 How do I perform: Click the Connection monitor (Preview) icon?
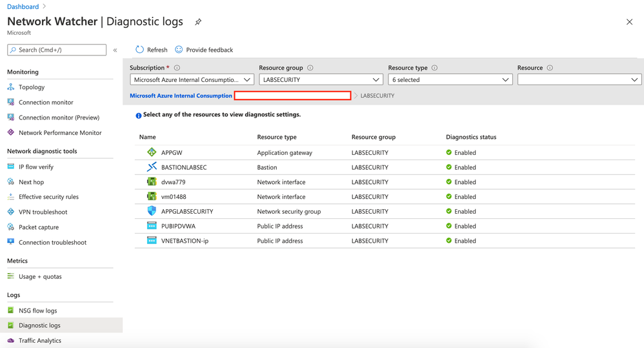(x=11, y=117)
